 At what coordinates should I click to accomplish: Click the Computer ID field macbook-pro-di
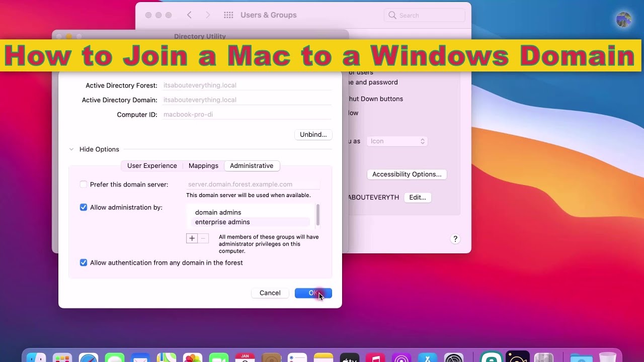coord(247,115)
